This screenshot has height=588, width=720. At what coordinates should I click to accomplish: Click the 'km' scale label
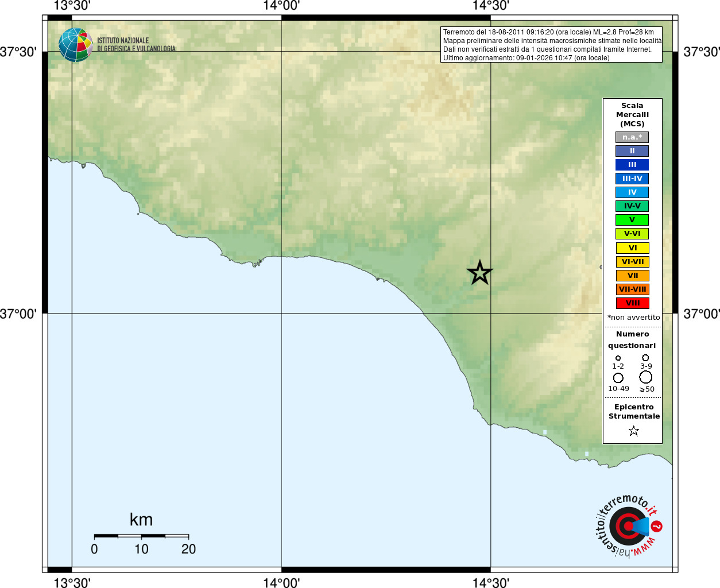coord(141,520)
